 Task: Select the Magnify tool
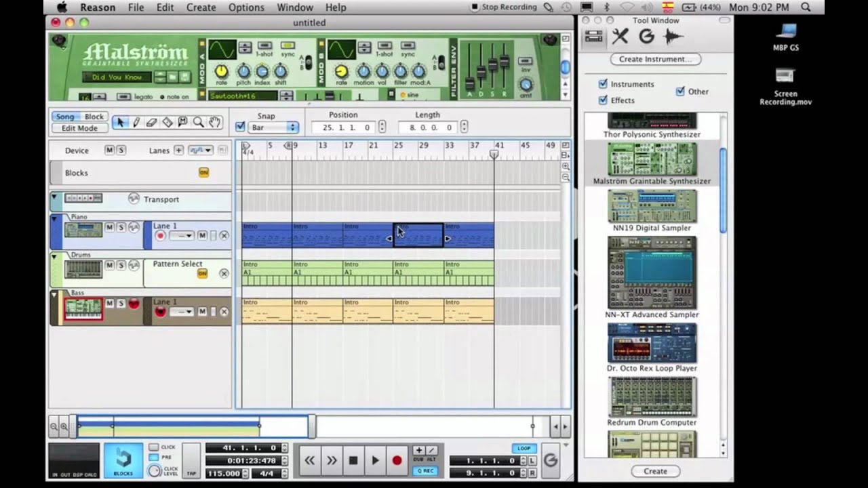(x=198, y=122)
